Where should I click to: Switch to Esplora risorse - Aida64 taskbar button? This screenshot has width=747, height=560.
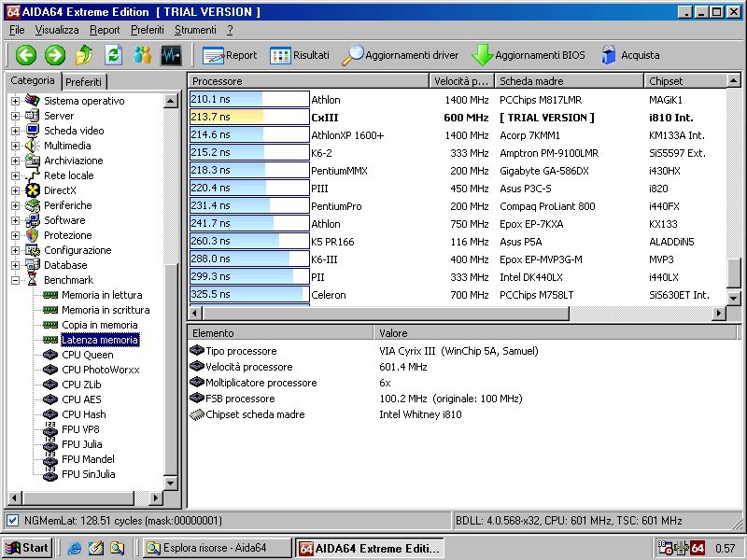pos(217,548)
